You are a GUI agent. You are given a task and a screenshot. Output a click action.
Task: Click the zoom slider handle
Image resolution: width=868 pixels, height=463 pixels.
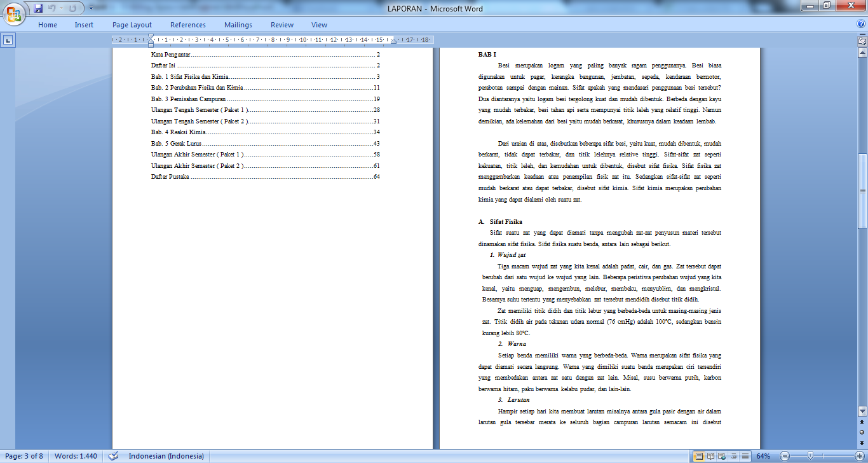810,456
